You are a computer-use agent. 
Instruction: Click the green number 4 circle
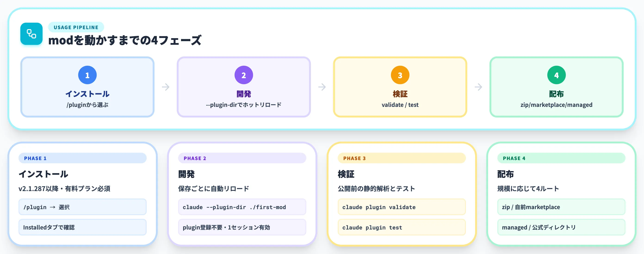tap(557, 75)
